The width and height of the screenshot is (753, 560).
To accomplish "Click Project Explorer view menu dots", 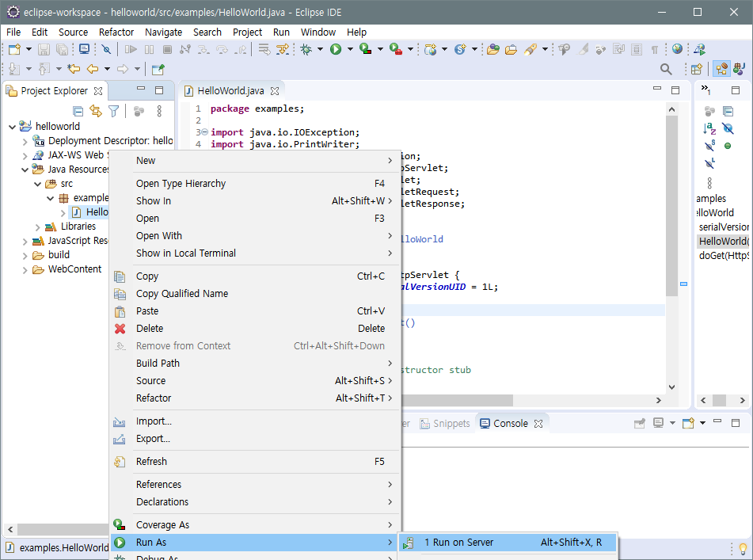I will point(159,112).
